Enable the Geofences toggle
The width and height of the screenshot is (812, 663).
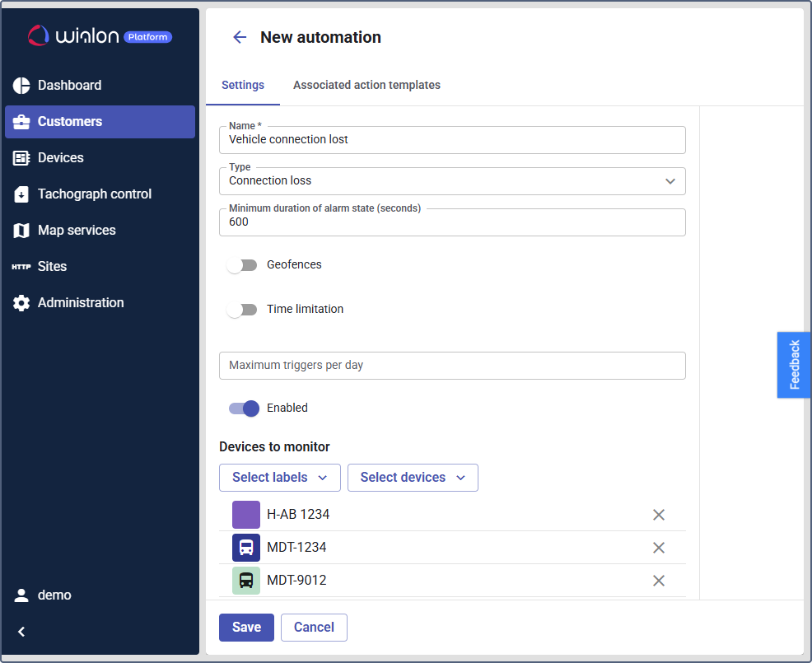click(x=243, y=265)
